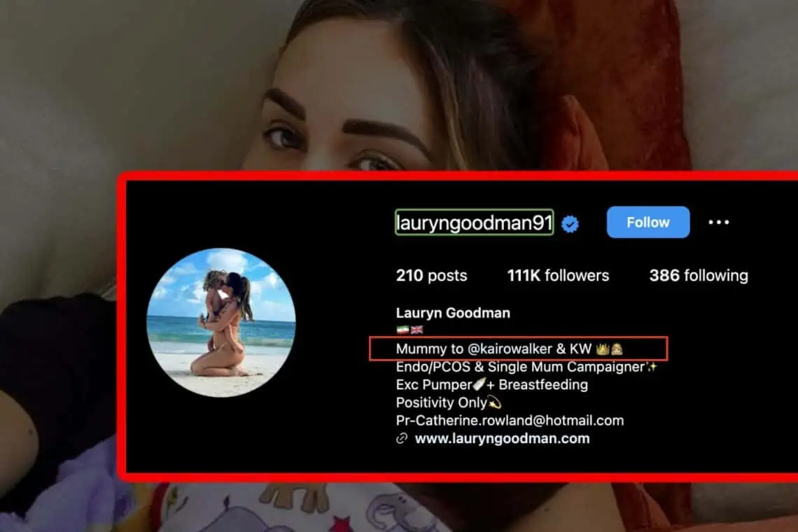Open the www.lauryngoodman.com website link
798x532 pixels.
pyautogui.click(x=503, y=438)
